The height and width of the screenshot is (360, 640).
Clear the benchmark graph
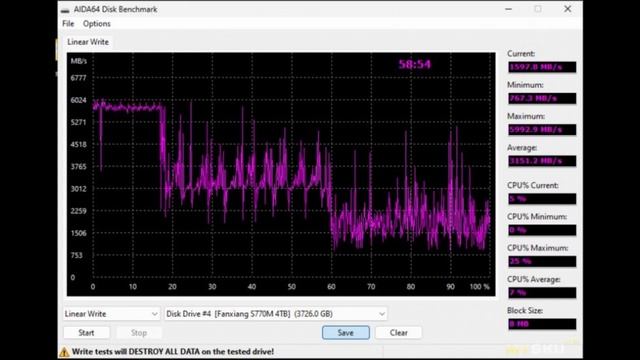click(398, 333)
